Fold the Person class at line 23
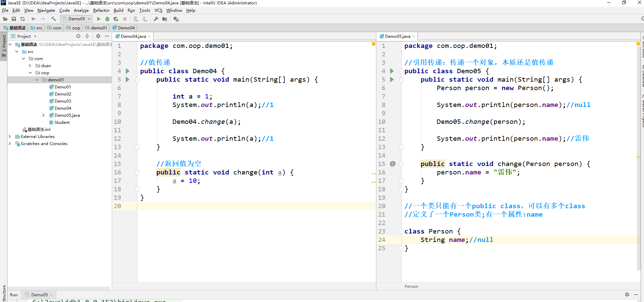The image size is (644, 302). pyautogui.click(x=402, y=231)
